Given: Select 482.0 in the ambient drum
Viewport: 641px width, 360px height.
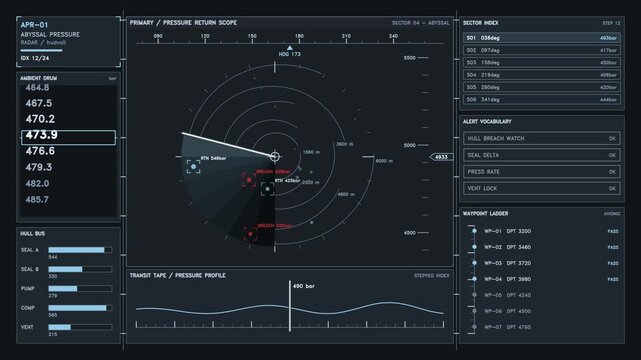Looking at the screenshot, I should click(x=37, y=183).
